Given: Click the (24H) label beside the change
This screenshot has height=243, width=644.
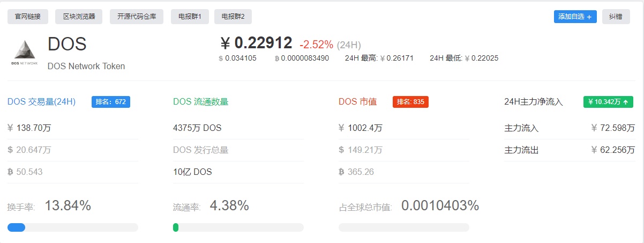Looking at the screenshot, I should 349,45.
